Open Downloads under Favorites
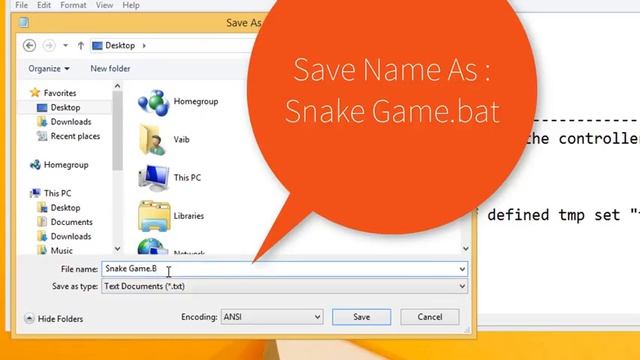The height and width of the screenshot is (360, 640). (x=71, y=122)
